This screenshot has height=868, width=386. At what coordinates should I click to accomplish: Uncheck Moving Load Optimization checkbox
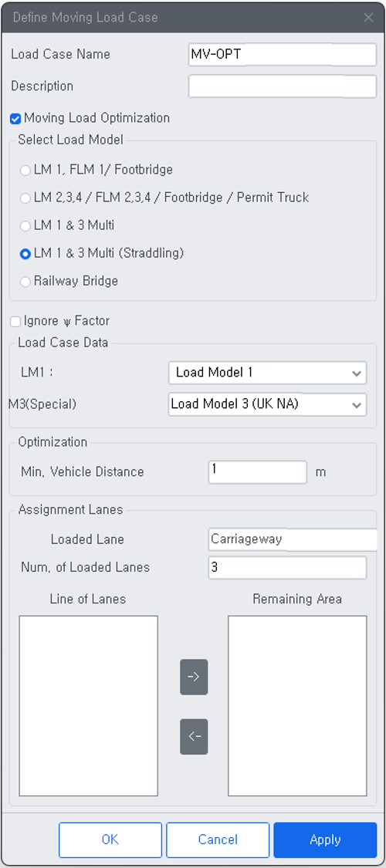click(15, 118)
